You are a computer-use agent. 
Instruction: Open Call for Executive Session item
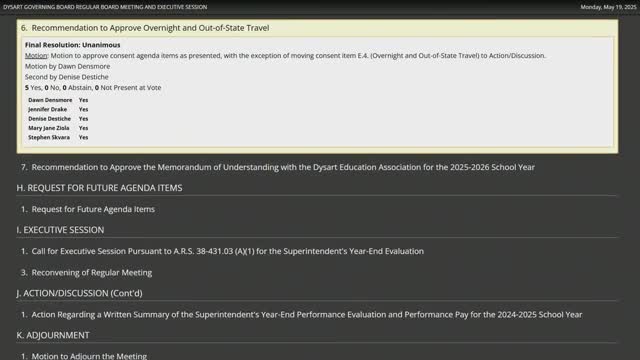coord(222,251)
